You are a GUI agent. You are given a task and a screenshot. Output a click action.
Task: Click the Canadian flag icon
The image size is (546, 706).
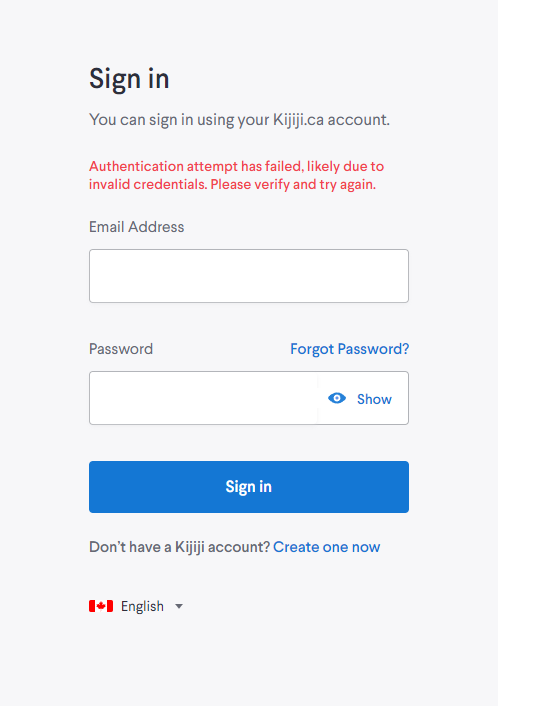pos(101,606)
